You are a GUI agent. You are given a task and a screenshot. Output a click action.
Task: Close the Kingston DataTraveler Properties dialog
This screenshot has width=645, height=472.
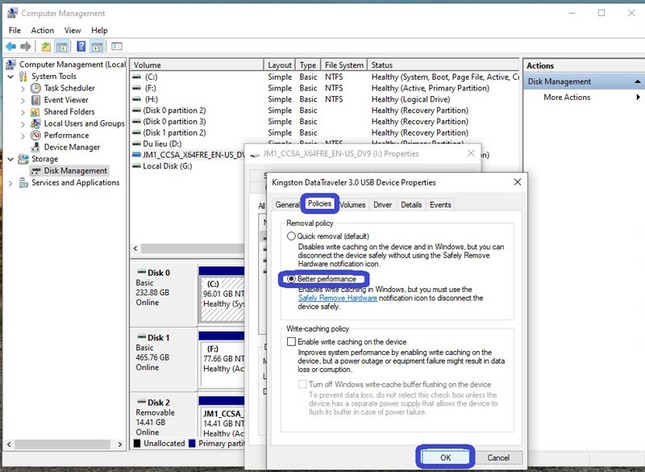(517, 182)
